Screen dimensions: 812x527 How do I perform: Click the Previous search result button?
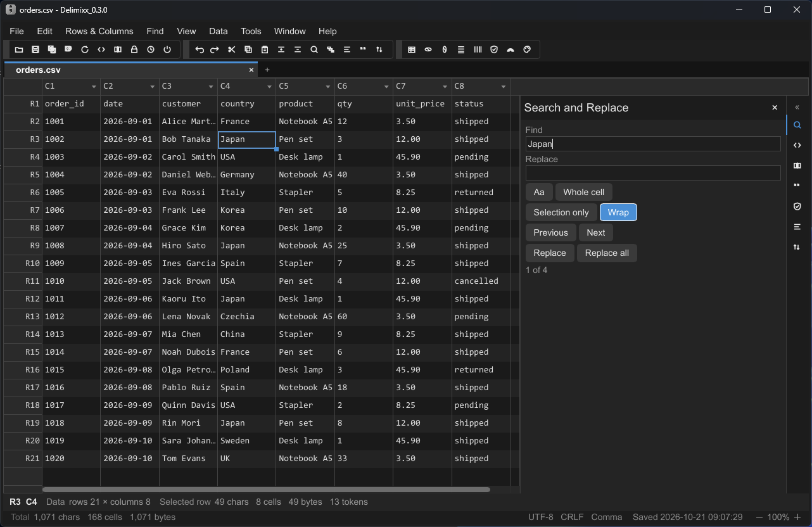(x=551, y=232)
